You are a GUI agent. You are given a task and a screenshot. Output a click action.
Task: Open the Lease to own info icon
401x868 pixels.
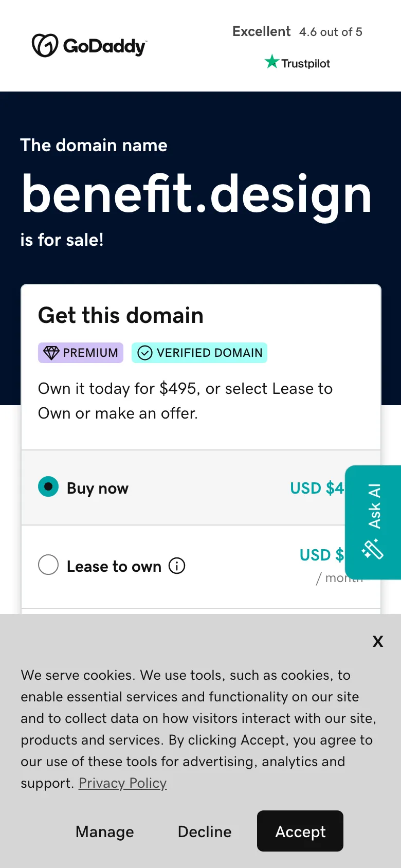[177, 566]
